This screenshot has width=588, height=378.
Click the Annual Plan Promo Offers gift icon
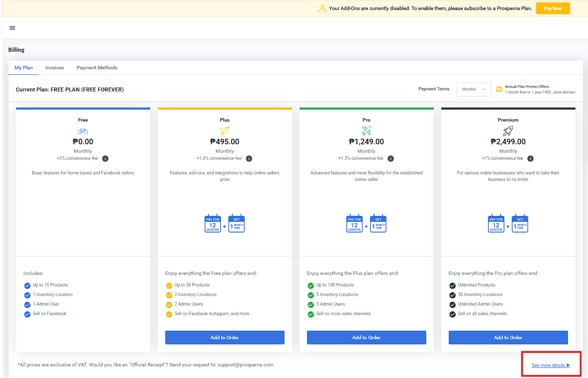point(499,89)
